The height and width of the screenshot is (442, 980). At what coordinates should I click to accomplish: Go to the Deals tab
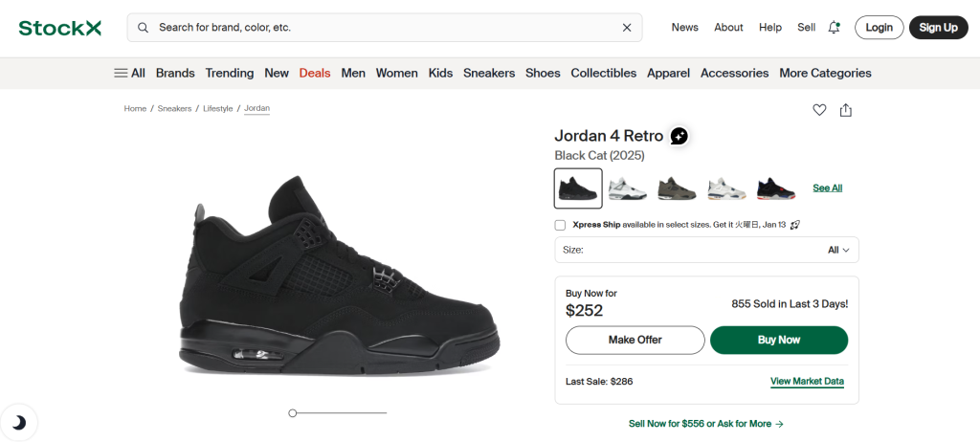click(315, 73)
